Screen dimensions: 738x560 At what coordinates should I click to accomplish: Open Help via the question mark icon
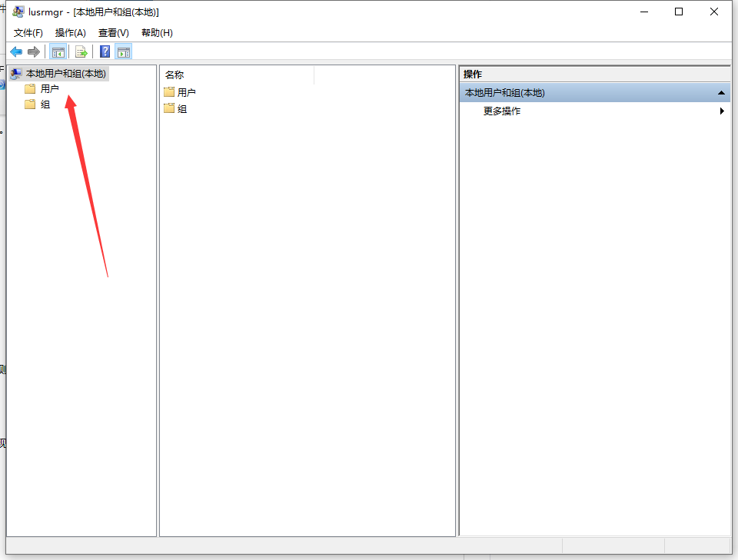coord(105,51)
